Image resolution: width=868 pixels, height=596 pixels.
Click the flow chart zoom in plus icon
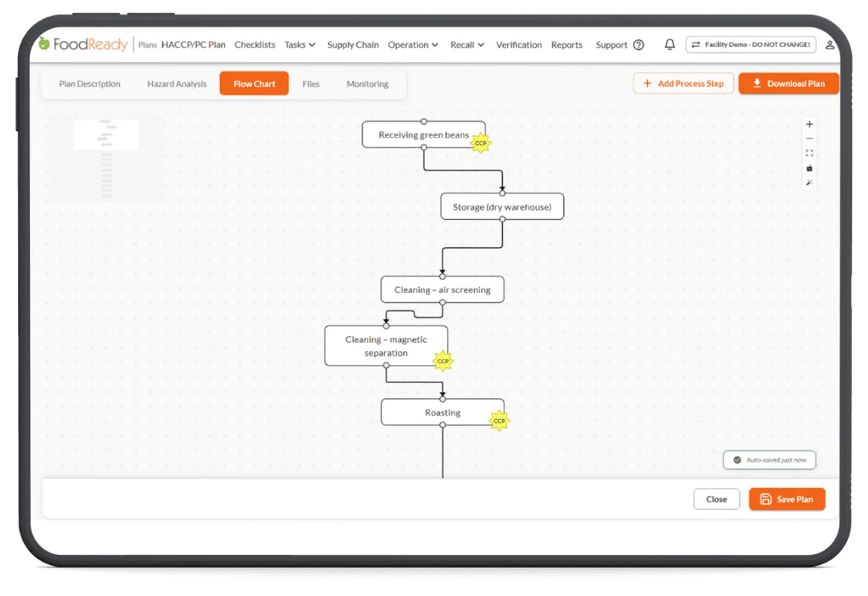point(809,124)
